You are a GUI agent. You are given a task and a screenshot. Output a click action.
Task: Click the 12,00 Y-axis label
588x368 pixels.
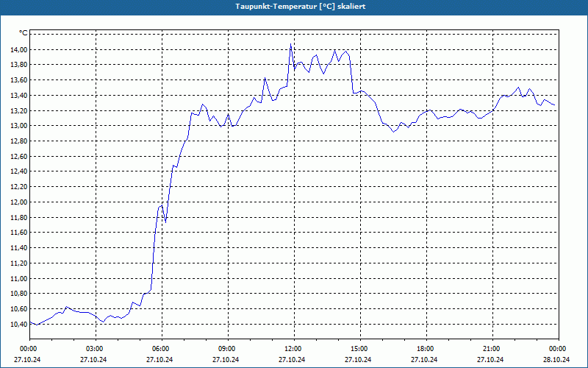[18, 202]
